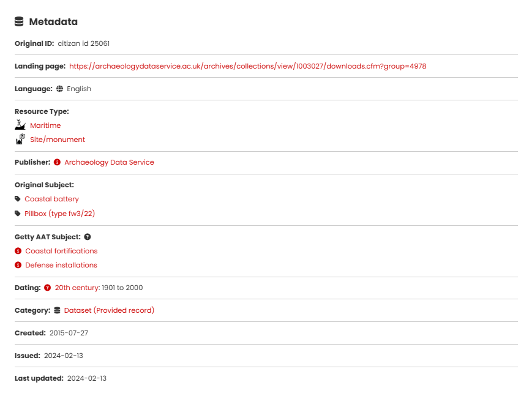
Task: Click the Dataset (Provided record) category link
Action: tap(109, 310)
